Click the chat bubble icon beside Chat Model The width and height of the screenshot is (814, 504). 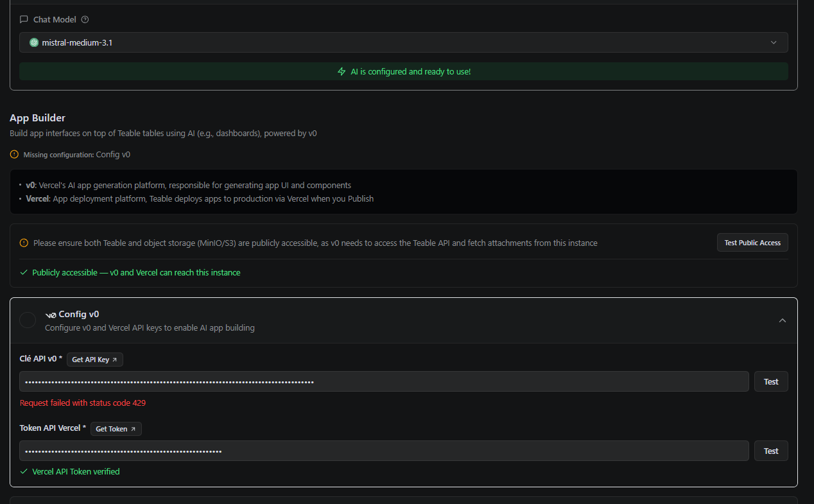click(x=24, y=20)
